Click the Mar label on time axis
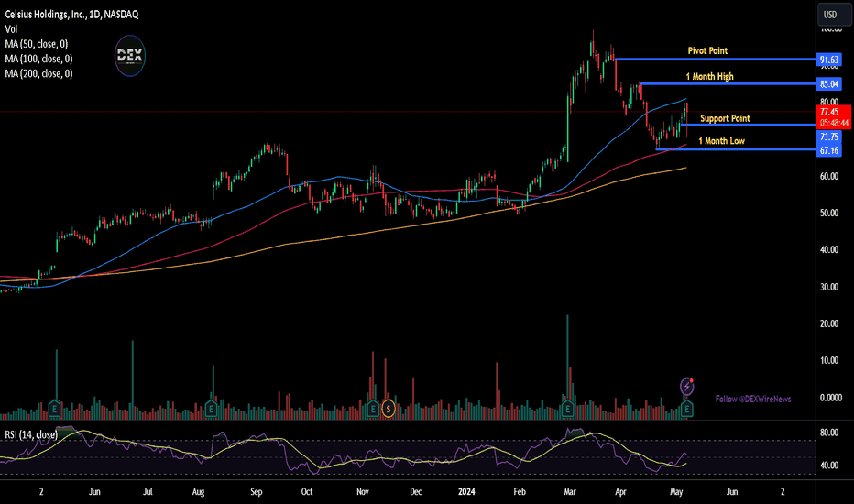854x504 pixels. pyautogui.click(x=570, y=491)
